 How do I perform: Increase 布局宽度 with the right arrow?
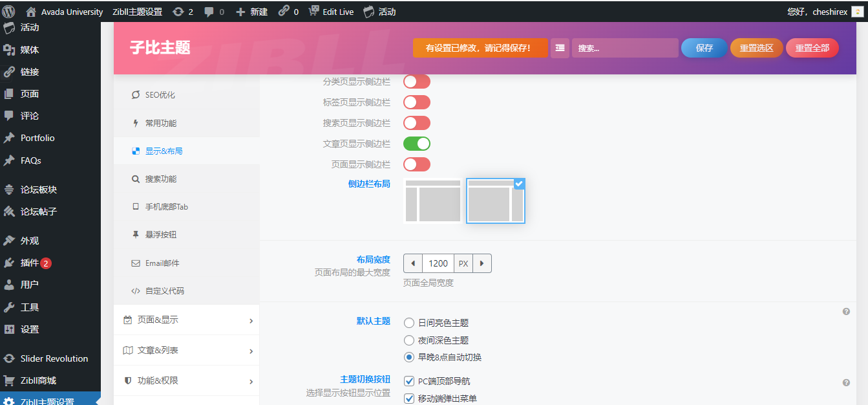pos(482,263)
